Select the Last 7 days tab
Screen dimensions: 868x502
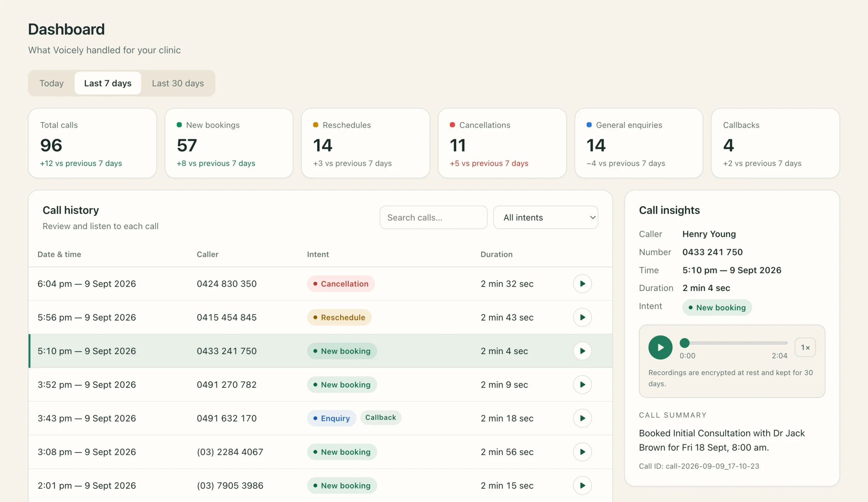point(108,83)
